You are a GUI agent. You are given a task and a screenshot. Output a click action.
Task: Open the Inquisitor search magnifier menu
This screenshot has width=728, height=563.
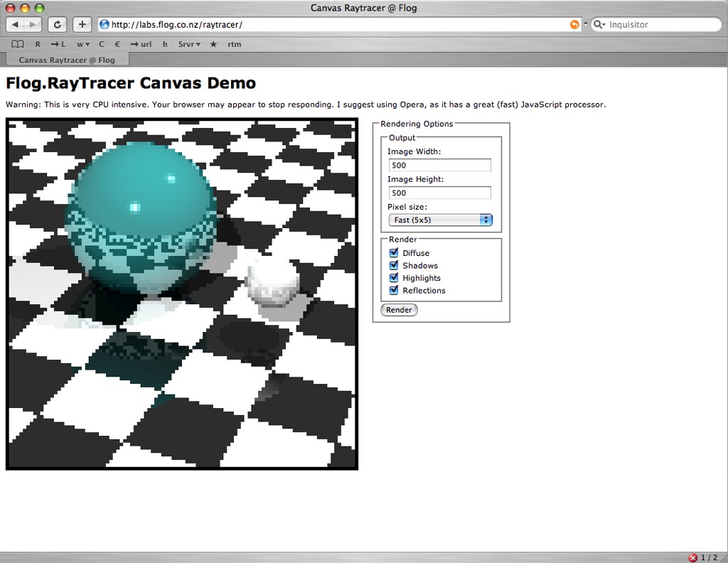point(599,25)
